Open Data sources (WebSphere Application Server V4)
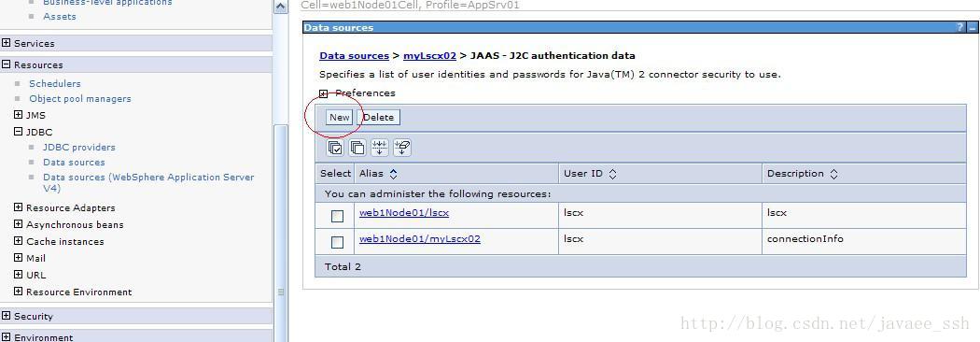This screenshot has width=980, height=342. click(148, 182)
